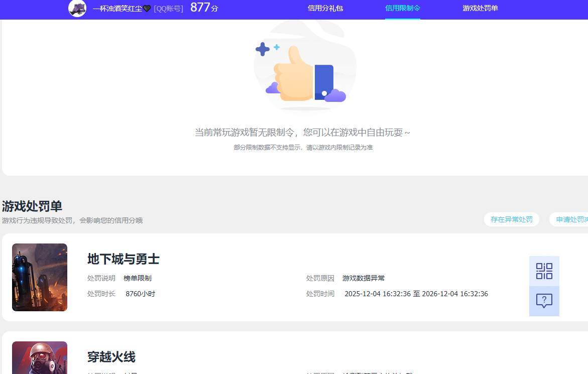Screen dimensions: 588x374
Task: Click the question-mark feedback icon on DNF penalty
Action: coord(544,301)
